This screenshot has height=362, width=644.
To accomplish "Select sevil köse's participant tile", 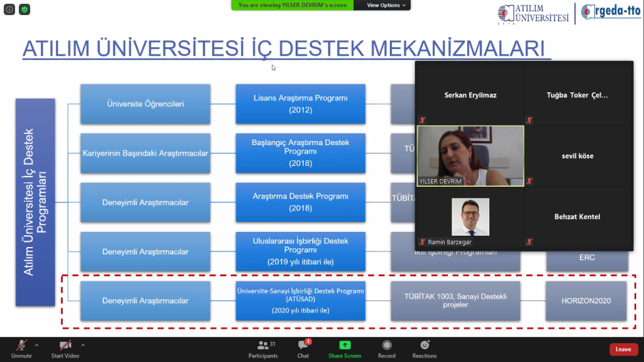I will (577, 156).
